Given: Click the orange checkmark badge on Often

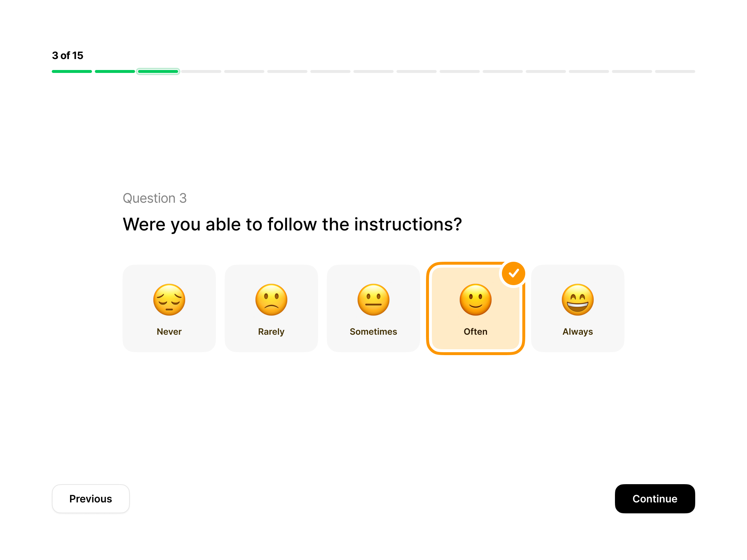Looking at the screenshot, I should (x=514, y=273).
